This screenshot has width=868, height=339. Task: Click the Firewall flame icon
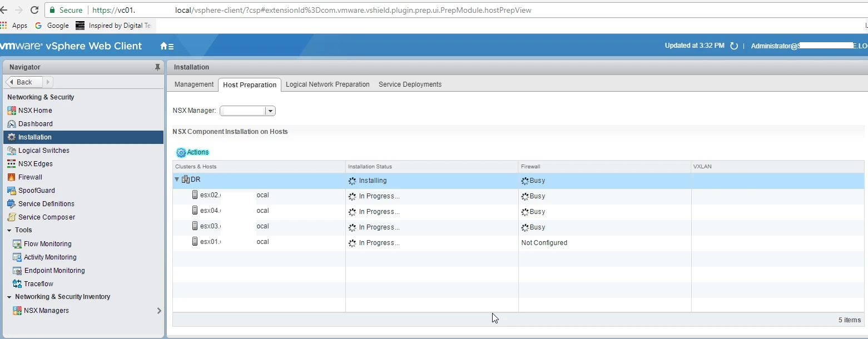point(12,177)
